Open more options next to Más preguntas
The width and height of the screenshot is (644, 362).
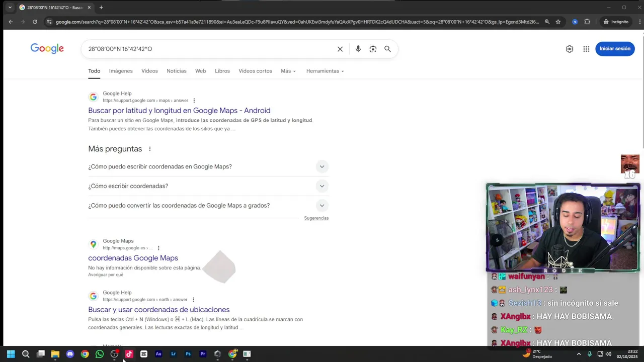[x=149, y=149]
